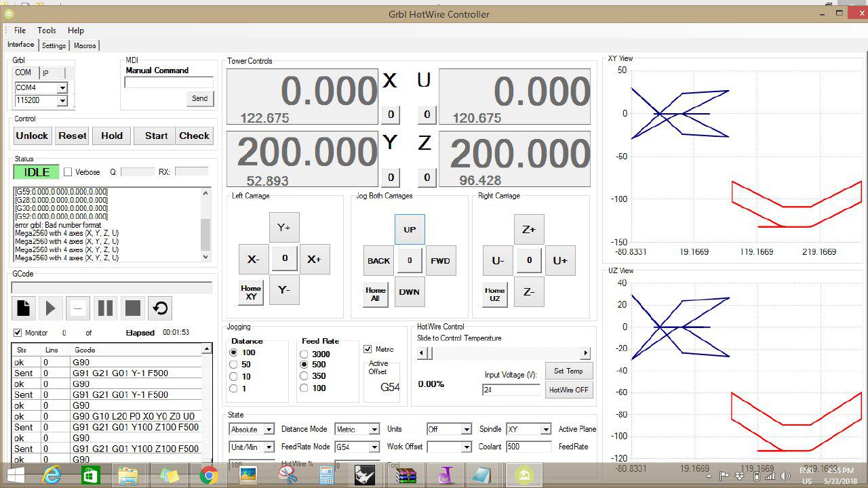
Task: Open the Metric units dropdown in State
Action: 374,430
